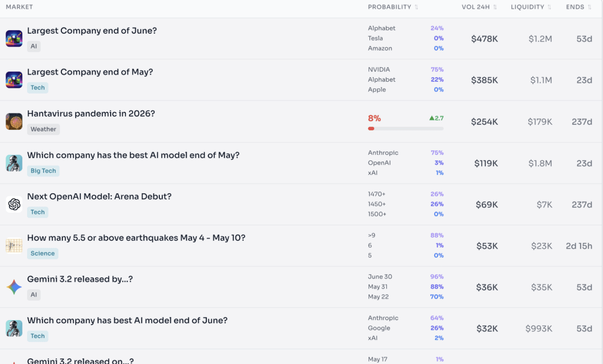Click the AI tag under Largest Company end of June
The image size is (603, 364).
pyautogui.click(x=34, y=46)
